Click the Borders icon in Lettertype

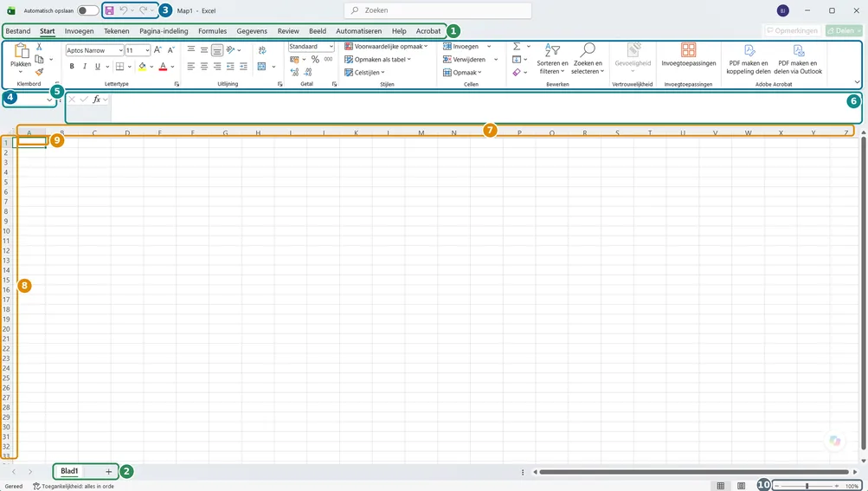[119, 67]
